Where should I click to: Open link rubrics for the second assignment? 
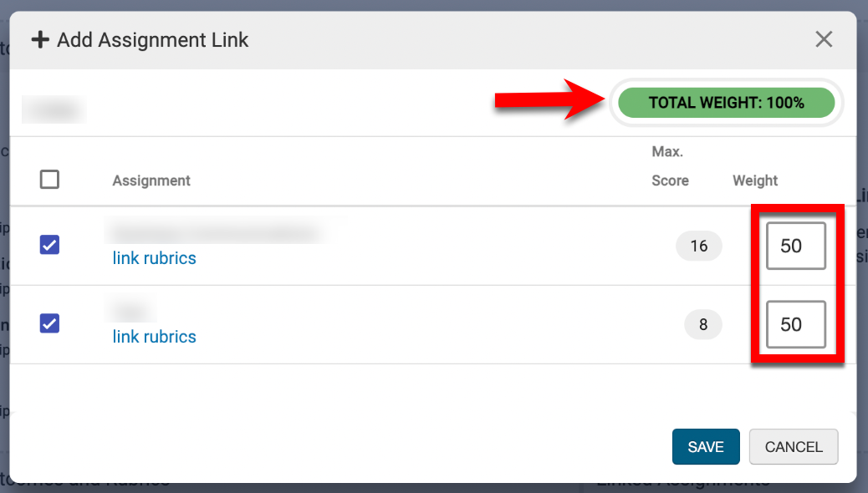click(x=155, y=337)
